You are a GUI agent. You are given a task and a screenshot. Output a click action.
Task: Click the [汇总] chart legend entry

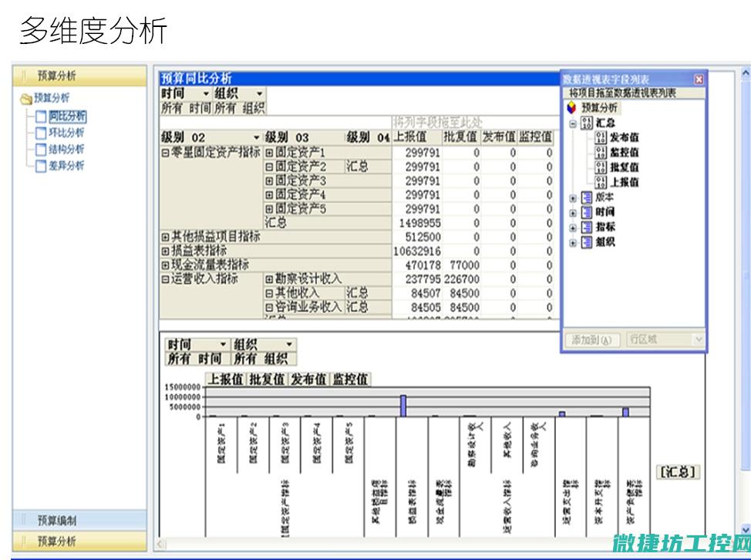coord(677,472)
